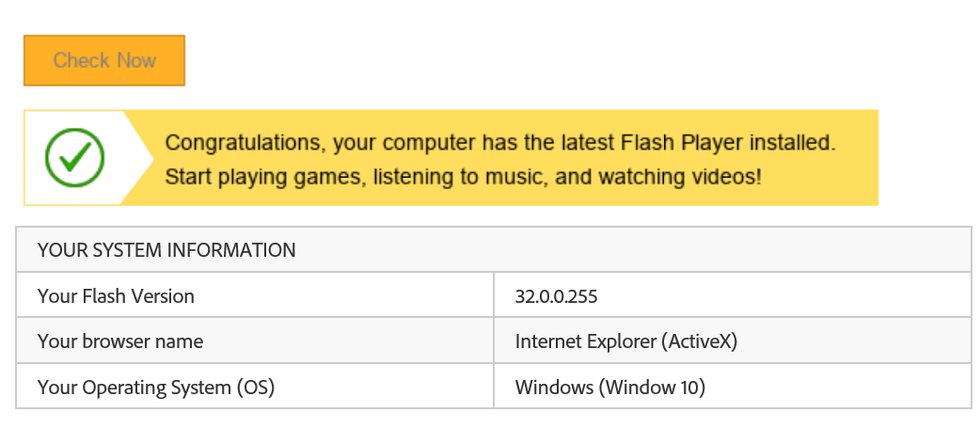
Task: Click the Flash version number 32.0.0.255
Action: pyautogui.click(x=556, y=295)
